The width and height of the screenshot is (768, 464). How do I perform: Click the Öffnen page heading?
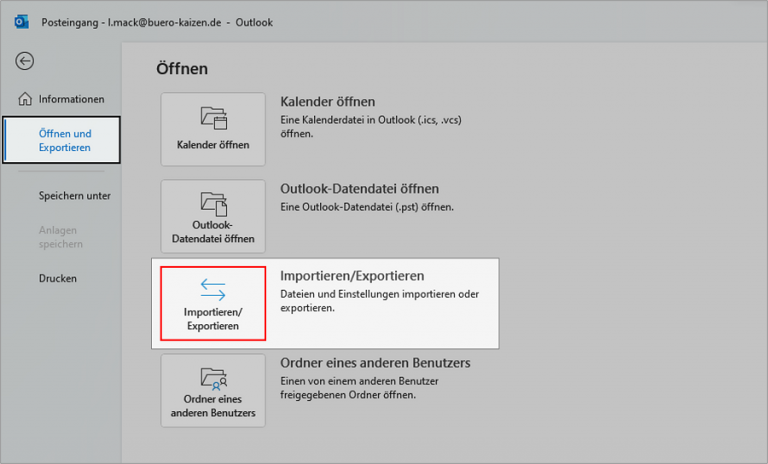182,69
